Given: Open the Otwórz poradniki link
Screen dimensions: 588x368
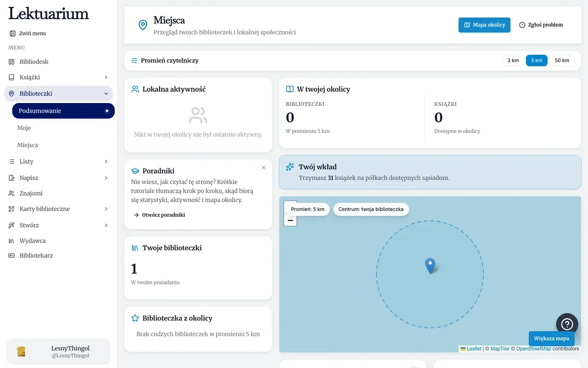Looking at the screenshot, I should pyautogui.click(x=159, y=215).
